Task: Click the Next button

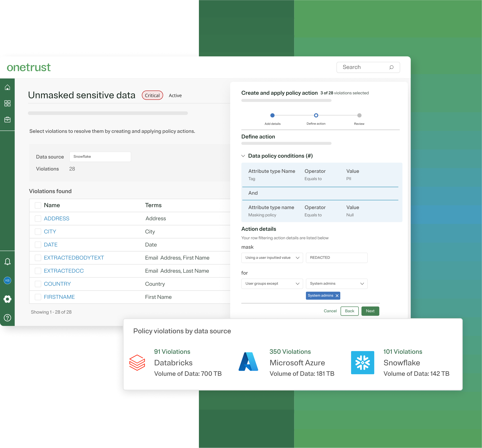Action: coord(370,311)
